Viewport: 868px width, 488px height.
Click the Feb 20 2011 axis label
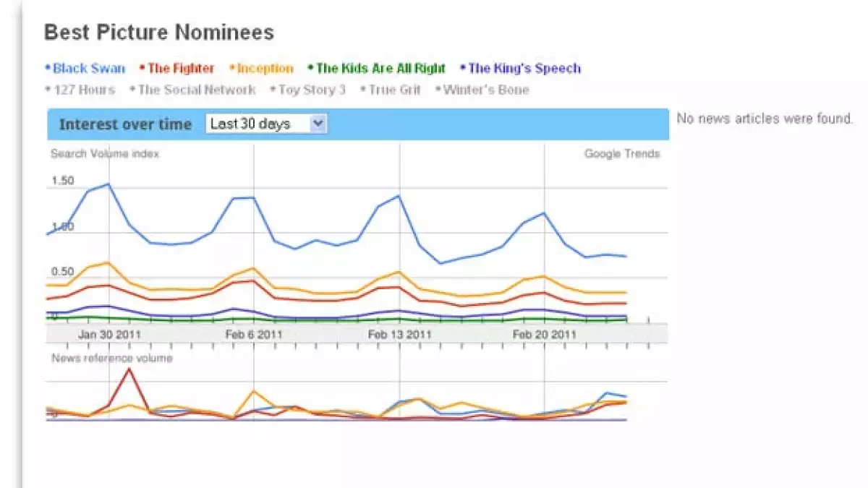point(544,335)
